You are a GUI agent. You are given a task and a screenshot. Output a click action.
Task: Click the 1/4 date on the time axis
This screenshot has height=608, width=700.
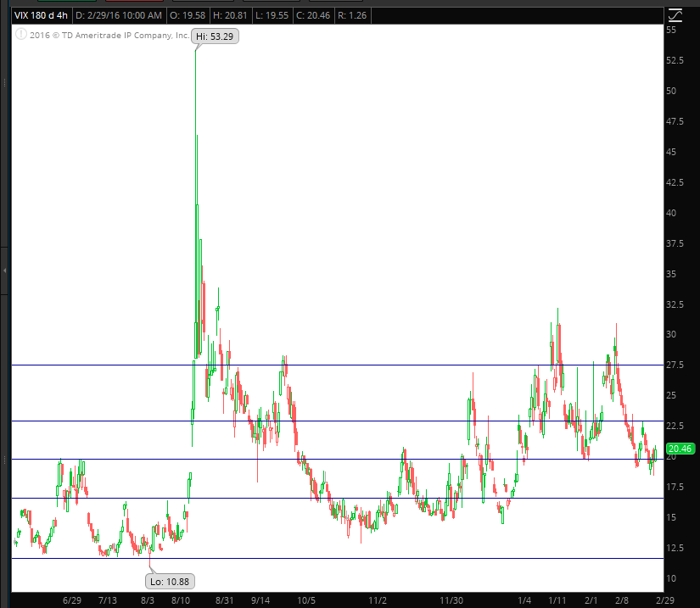[x=524, y=600]
